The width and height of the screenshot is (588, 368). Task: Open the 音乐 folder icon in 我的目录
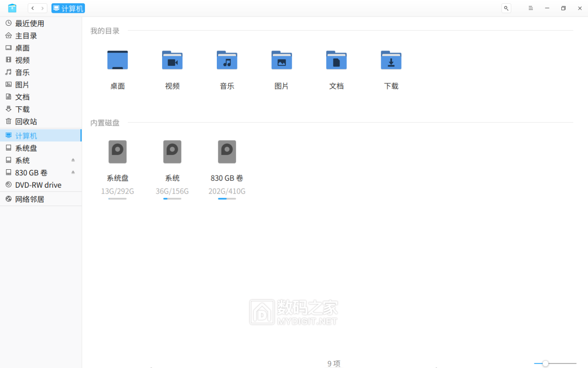click(227, 60)
